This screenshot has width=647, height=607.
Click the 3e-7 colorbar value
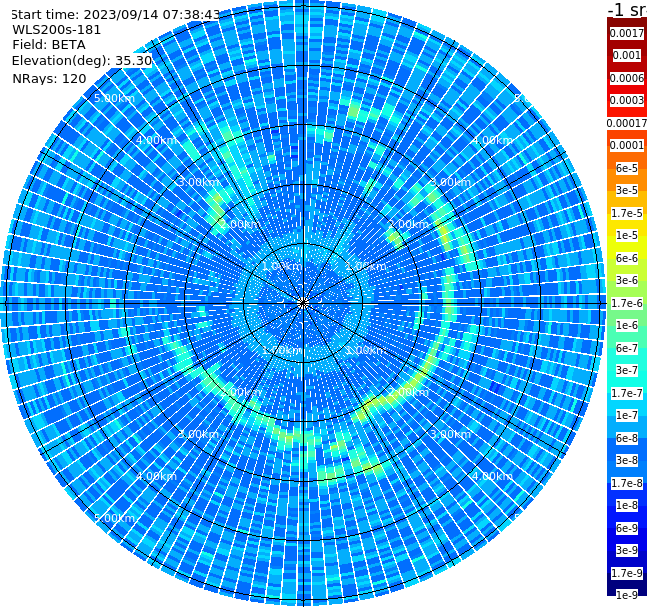point(626,370)
